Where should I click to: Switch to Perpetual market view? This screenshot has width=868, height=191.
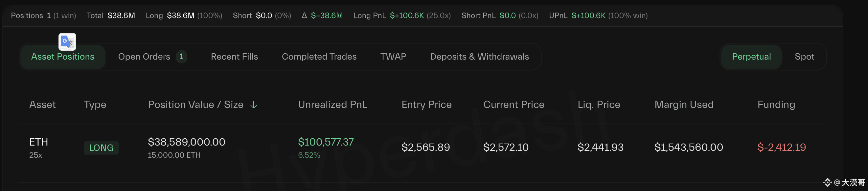tap(751, 57)
